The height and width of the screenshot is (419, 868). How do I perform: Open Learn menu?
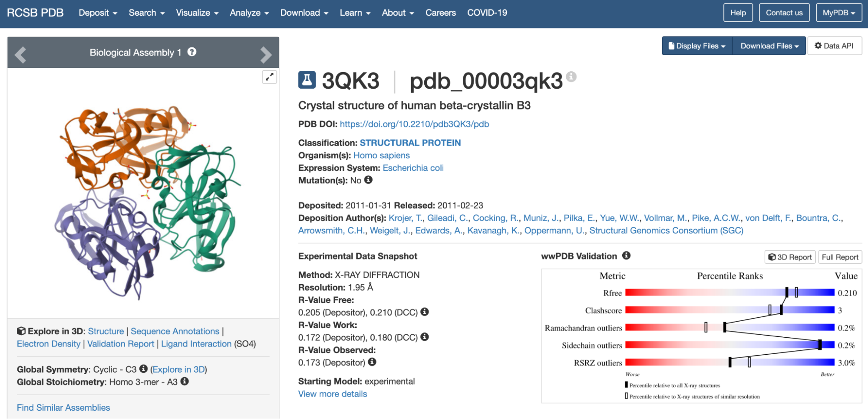[355, 13]
